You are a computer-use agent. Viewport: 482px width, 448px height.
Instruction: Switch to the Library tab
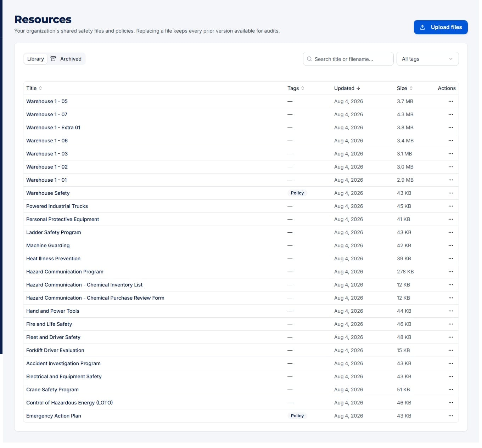(x=35, y=59)
